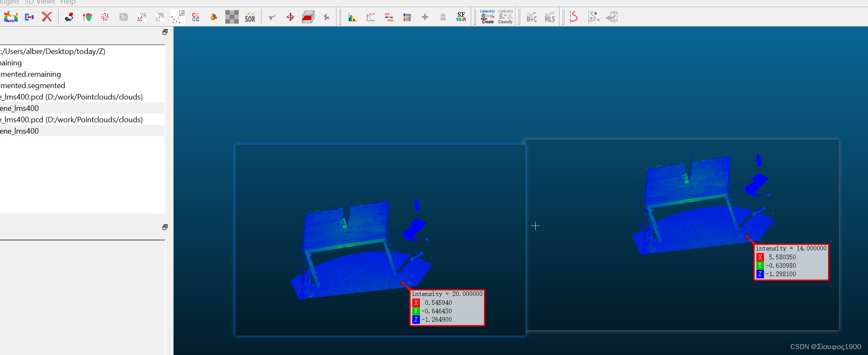Click the Compute statistical parameters icon

point(370,17)
